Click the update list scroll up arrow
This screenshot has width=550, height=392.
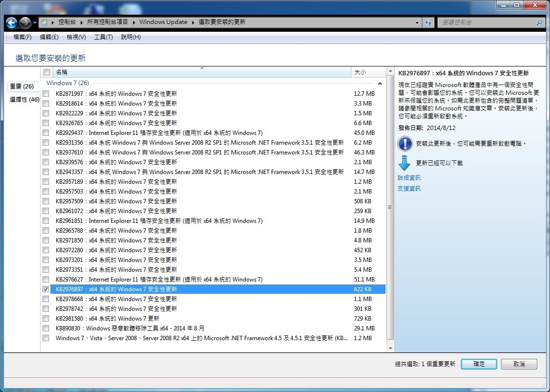click(x=390, y=72)
